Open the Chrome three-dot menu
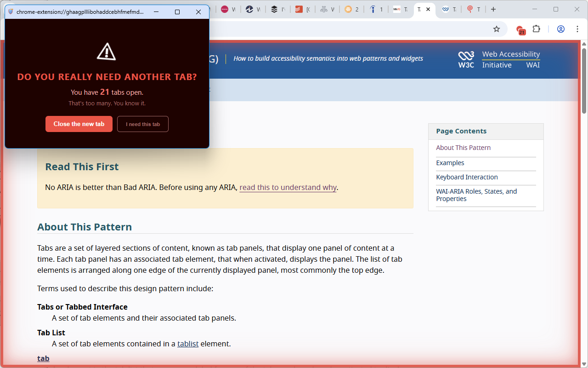 577,29
